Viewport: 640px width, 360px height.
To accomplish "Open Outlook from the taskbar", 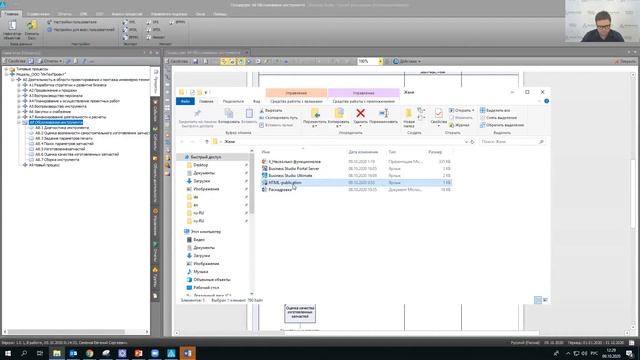I will pos(73,353).
